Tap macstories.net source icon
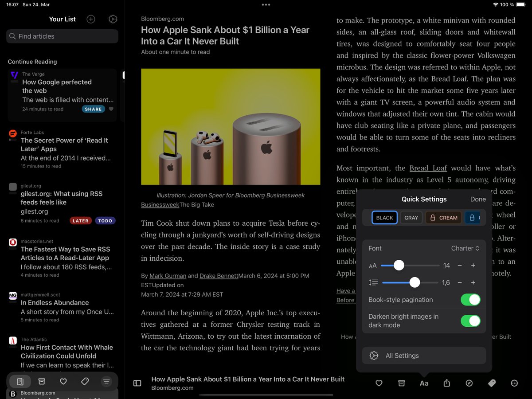532x399 pixels. pos(13,243)
